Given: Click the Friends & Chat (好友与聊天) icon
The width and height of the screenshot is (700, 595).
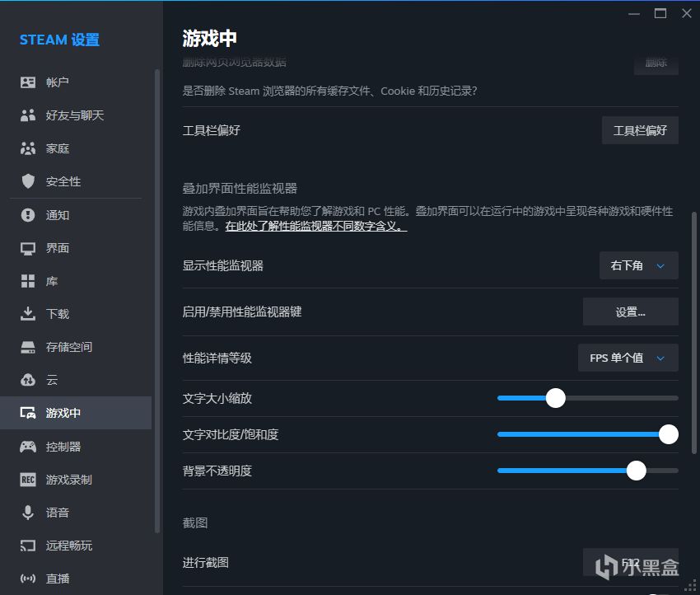Looking at the screenshot, I should pos(28,115).
